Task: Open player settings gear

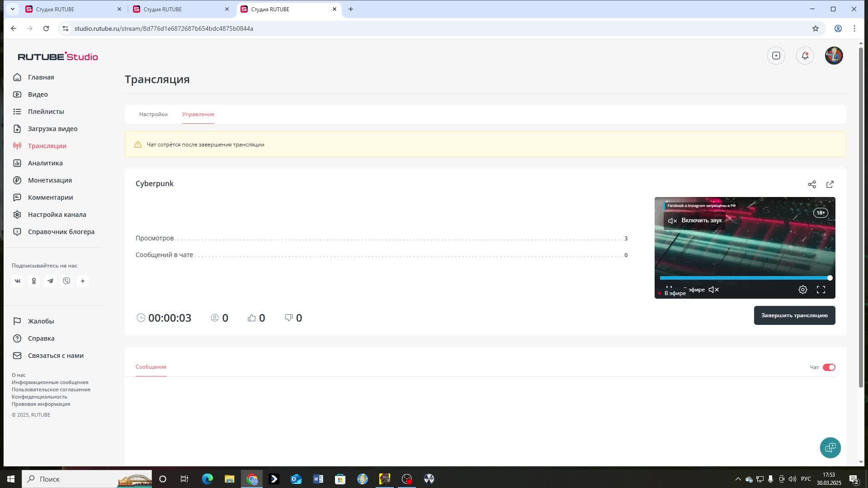Action: click(x=803, y=290)
